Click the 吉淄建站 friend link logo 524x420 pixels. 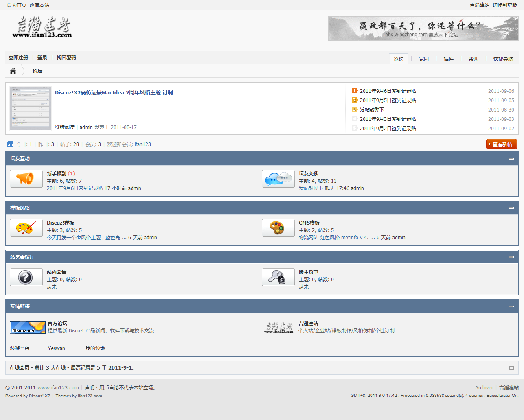click(x=278, y=327)
